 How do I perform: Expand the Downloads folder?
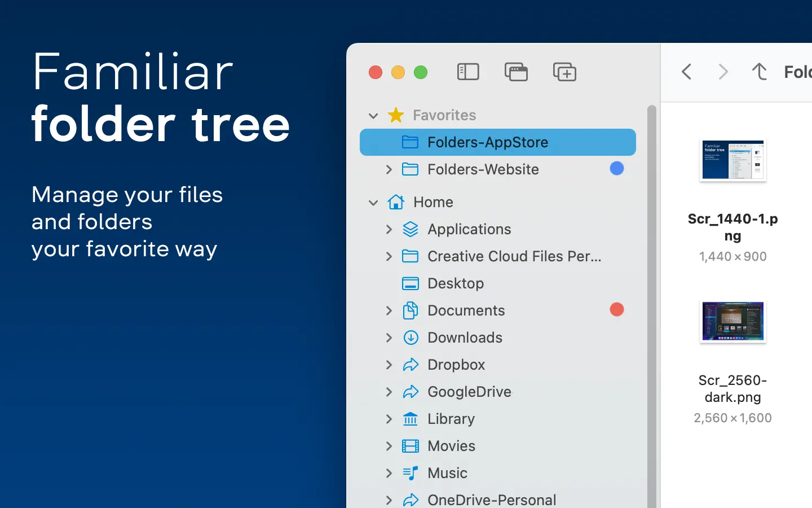pos(389,338)
